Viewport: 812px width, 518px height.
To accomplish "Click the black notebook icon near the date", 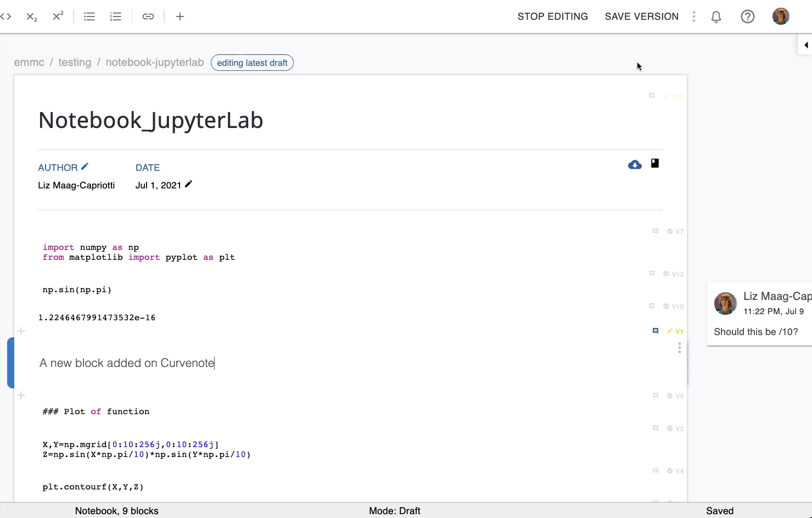I will point(655,163).
